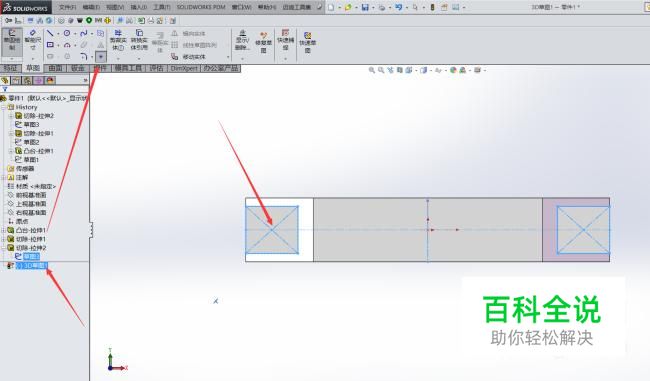The image size is (650, 381).
Task: Open FeatureManager design tree panel tab
Action: (5, 80)
